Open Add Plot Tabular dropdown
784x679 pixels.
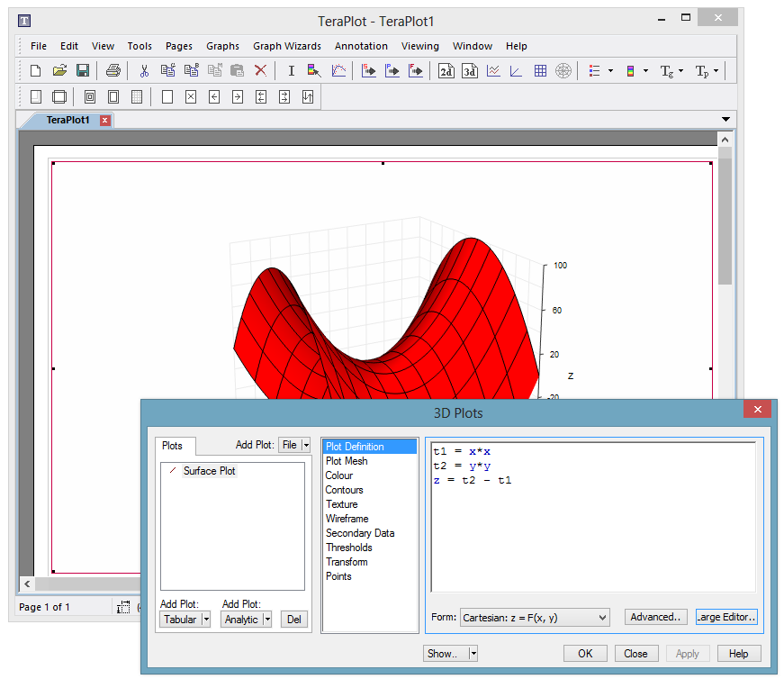[x=205, y=620]
